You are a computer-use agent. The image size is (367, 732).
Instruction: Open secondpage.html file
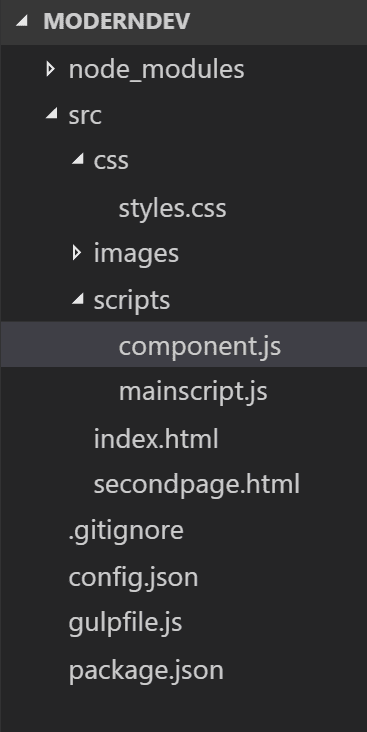[197, 485]
